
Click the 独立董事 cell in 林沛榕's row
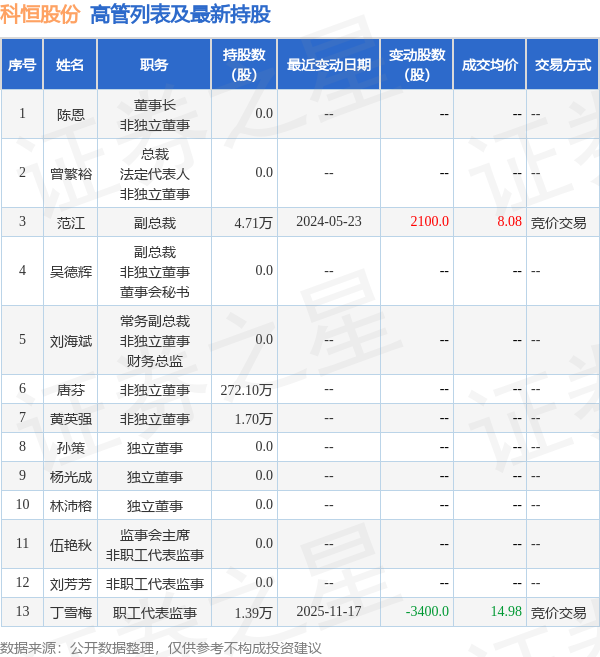coord(155,506)
